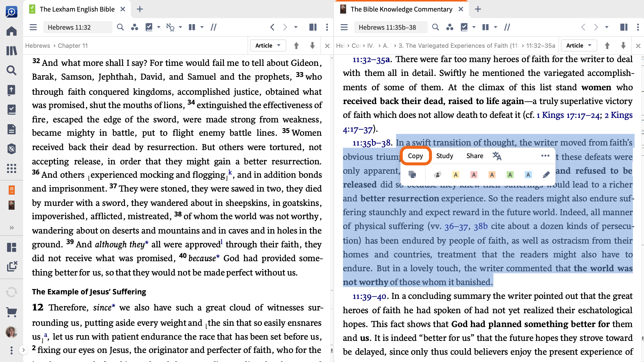Open the Documents icon in the sidebar
This screenshot has width=644, height=362.
pos(12,129)
